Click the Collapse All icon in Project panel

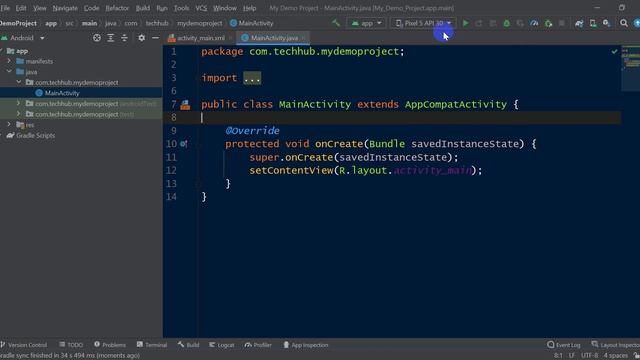(x=124, y=38)
